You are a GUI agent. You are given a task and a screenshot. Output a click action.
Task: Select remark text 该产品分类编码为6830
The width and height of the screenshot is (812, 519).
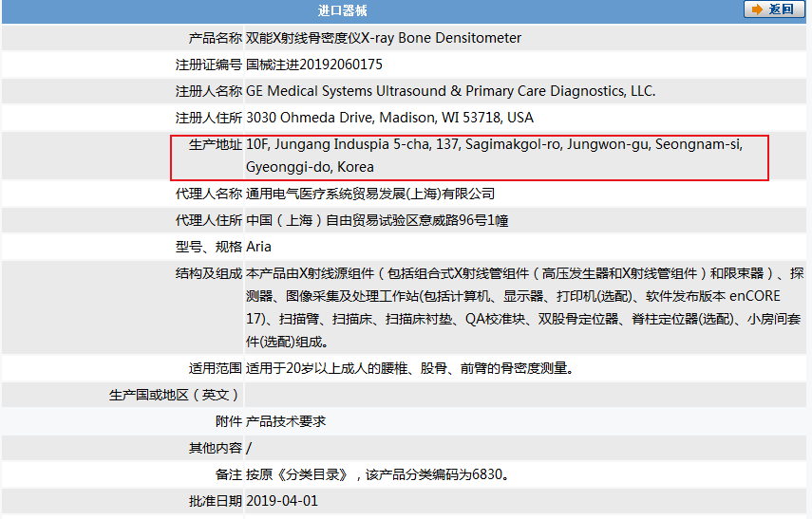(x=437, y=474)
